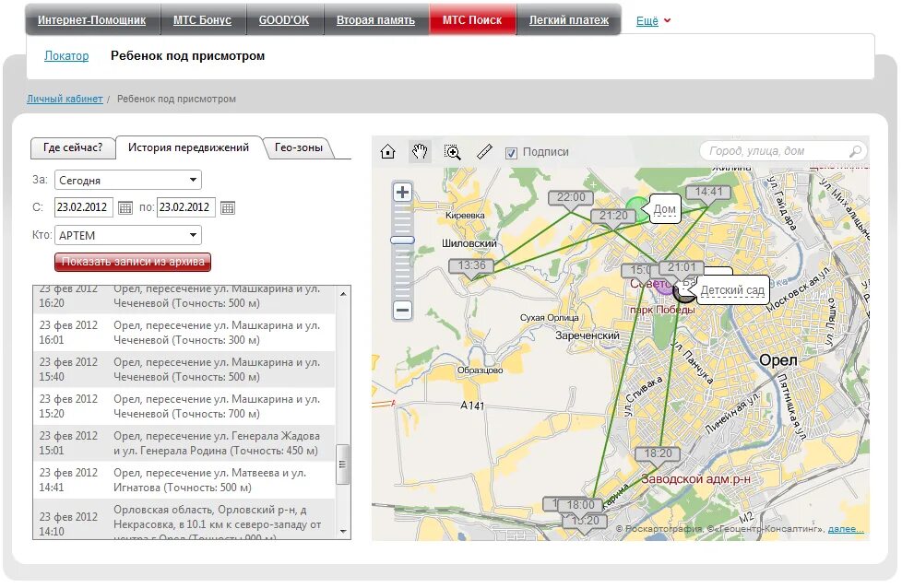
Task: Select the zoom magnifier tool
Action: (x=453, y=152)
